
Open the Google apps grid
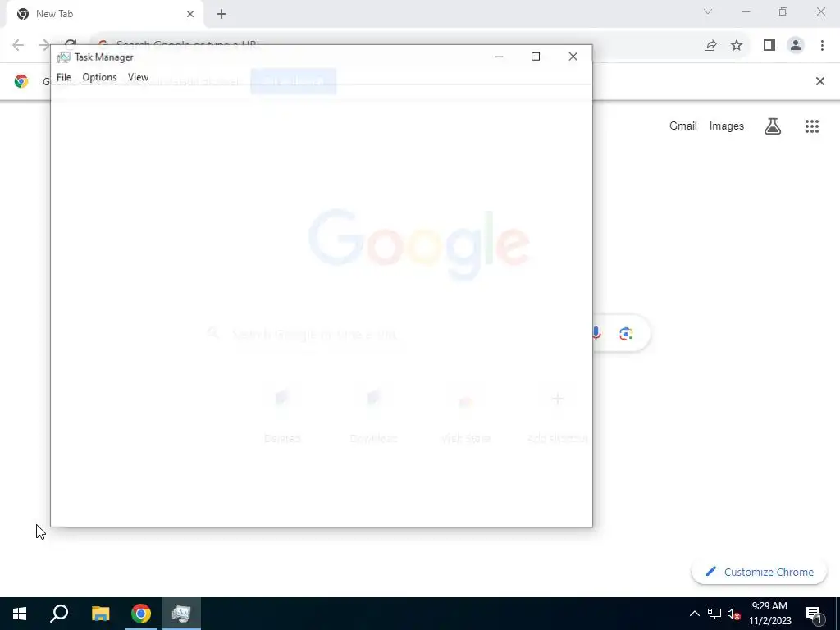811,126
